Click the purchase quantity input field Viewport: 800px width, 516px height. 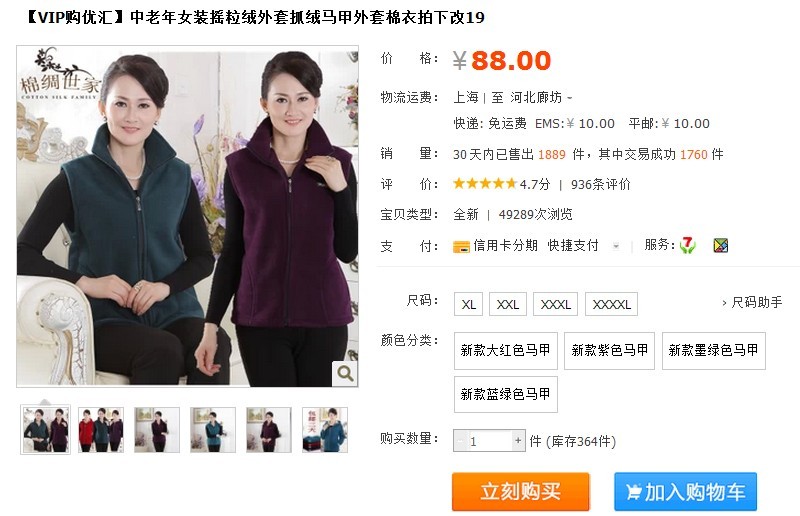490,441
